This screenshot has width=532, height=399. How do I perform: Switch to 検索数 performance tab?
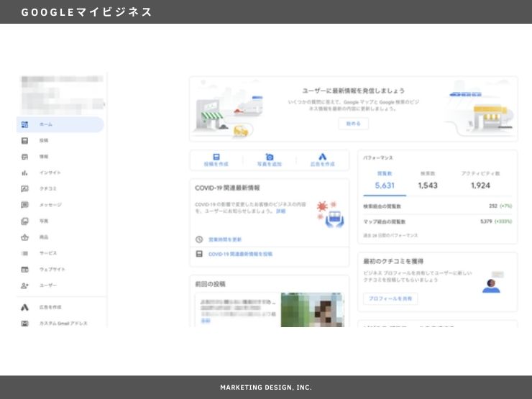tap(428, 181)
